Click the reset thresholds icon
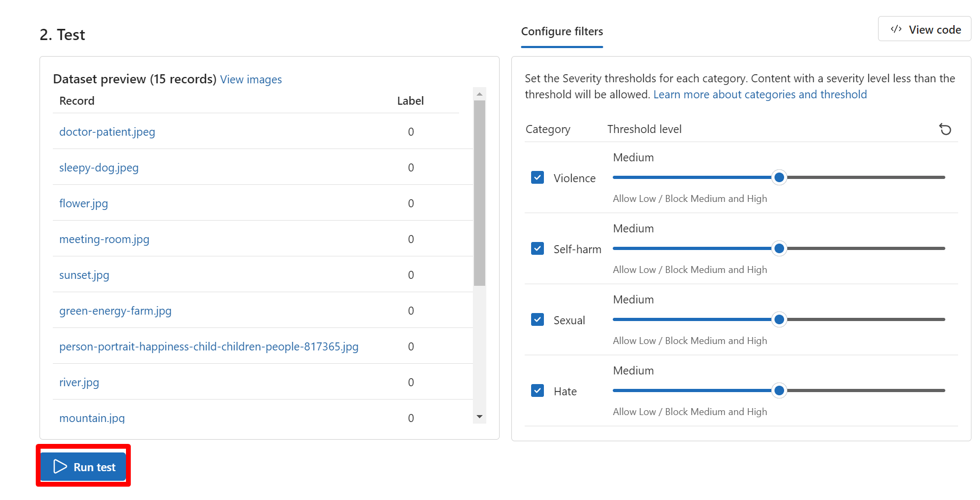 [945, 129]
